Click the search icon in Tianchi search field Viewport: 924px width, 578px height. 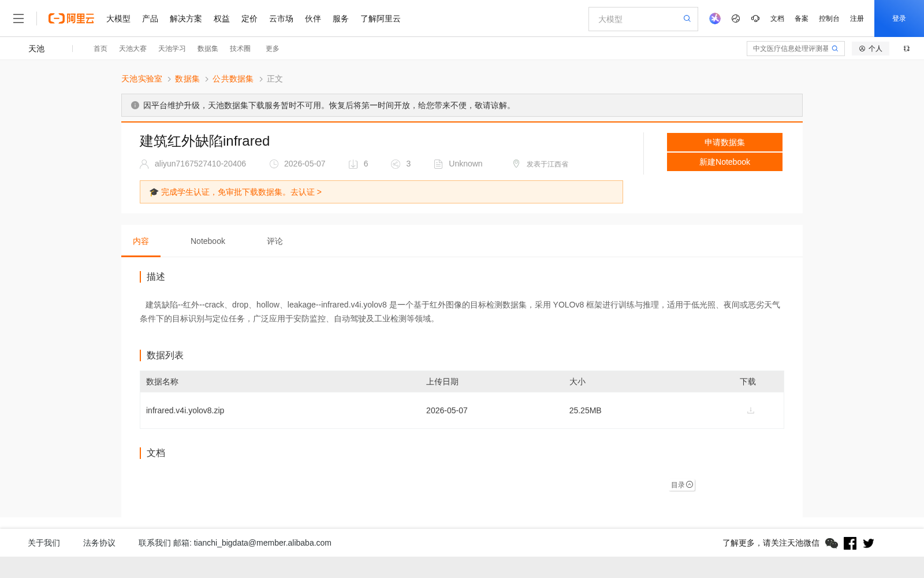(x=835, y=49)
